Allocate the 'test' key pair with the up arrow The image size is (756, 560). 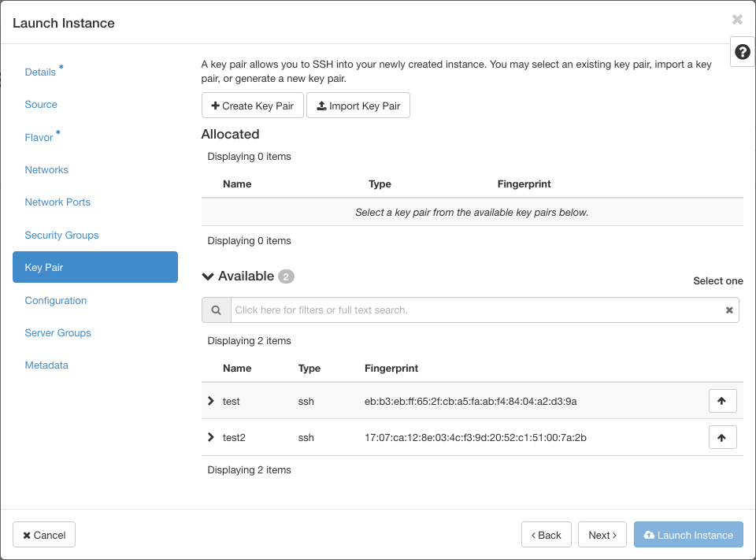pyautogui.click(x=722, y=401)
